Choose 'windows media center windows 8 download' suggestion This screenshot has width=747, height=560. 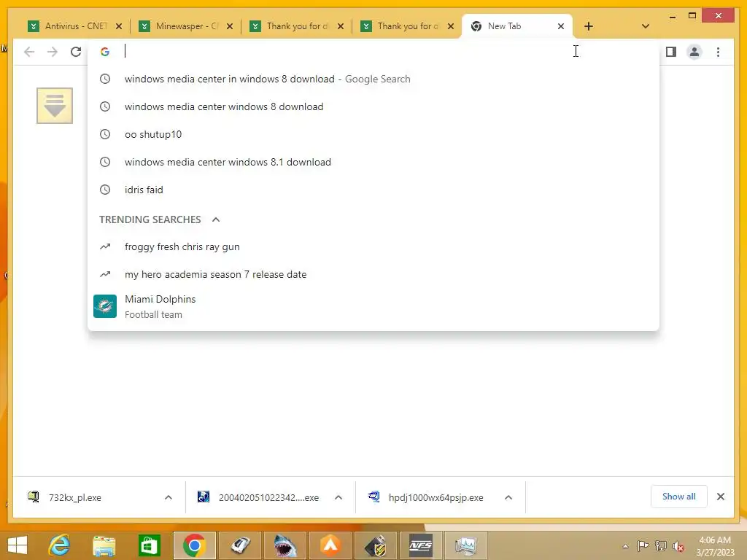(x=373, y=106)
